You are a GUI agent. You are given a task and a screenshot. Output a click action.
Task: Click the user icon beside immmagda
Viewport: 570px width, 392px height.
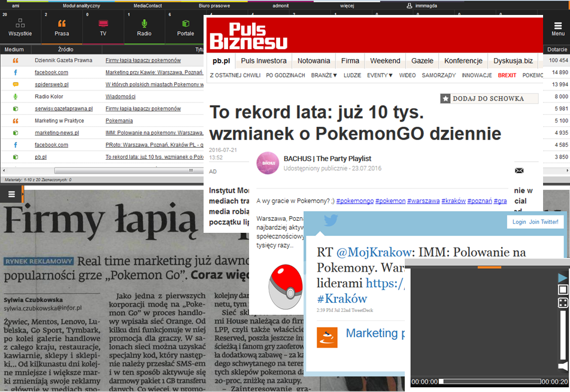click(410, 5)
